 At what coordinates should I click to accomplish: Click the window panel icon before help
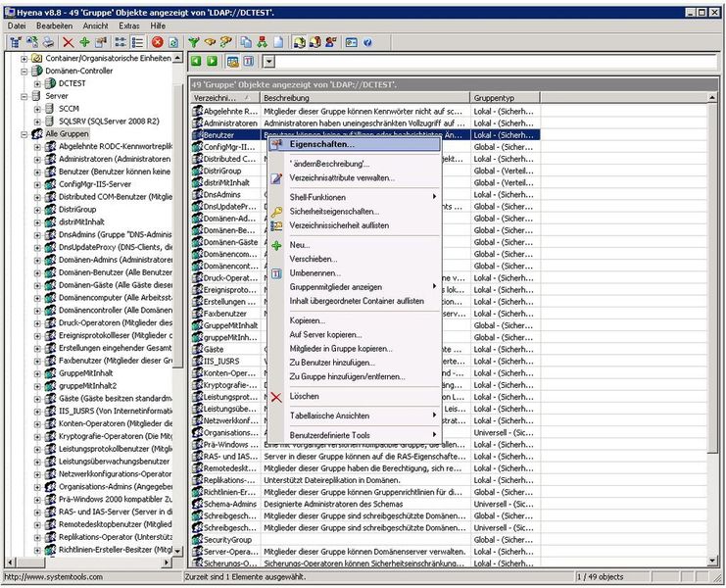[x=352, y=42]
